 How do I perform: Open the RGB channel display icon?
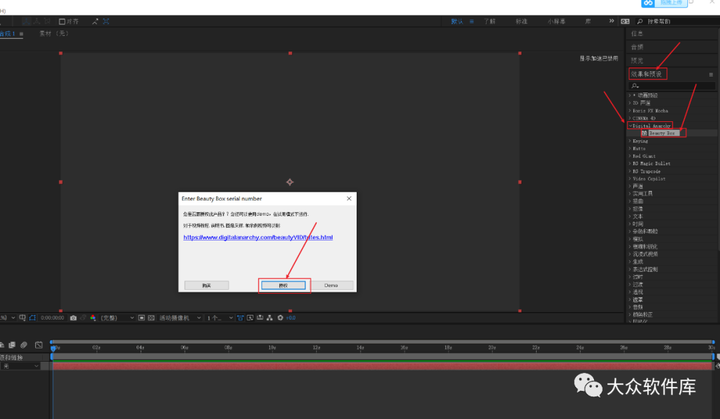[93, 318]
